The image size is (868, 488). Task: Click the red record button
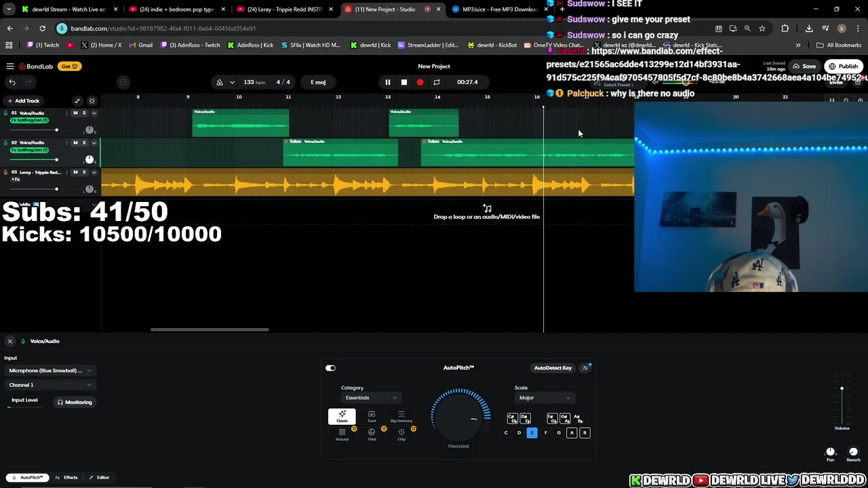(420, 82)
